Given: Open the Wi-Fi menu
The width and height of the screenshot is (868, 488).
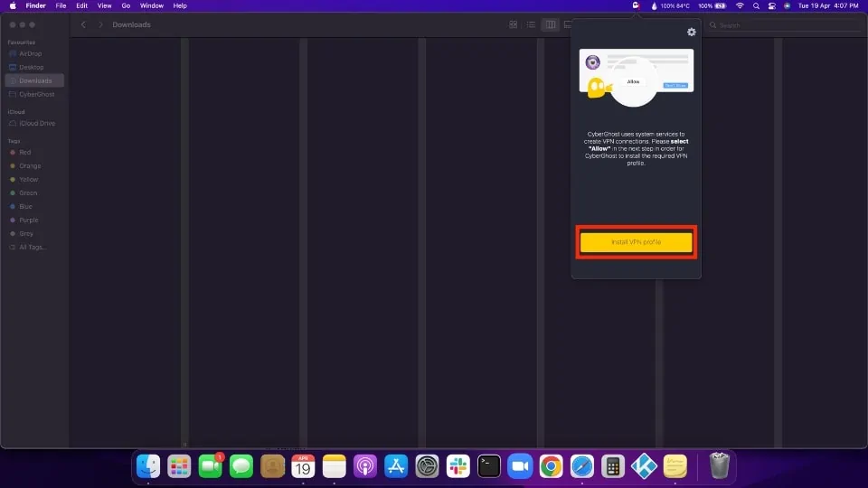Looking at the screenshot, I should (x=740, y=5).
